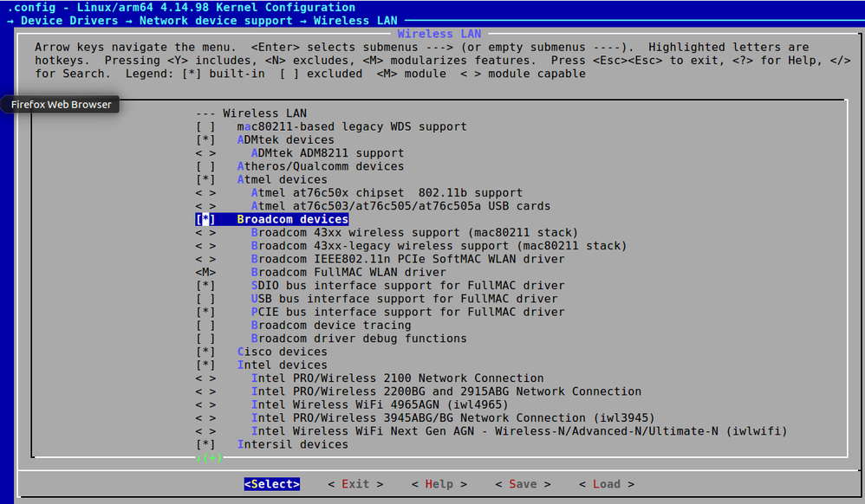Select Broadcom FullMAC WLAN driver entry
The width and height of the screenshot is (865, 504).
click(348, 273)
